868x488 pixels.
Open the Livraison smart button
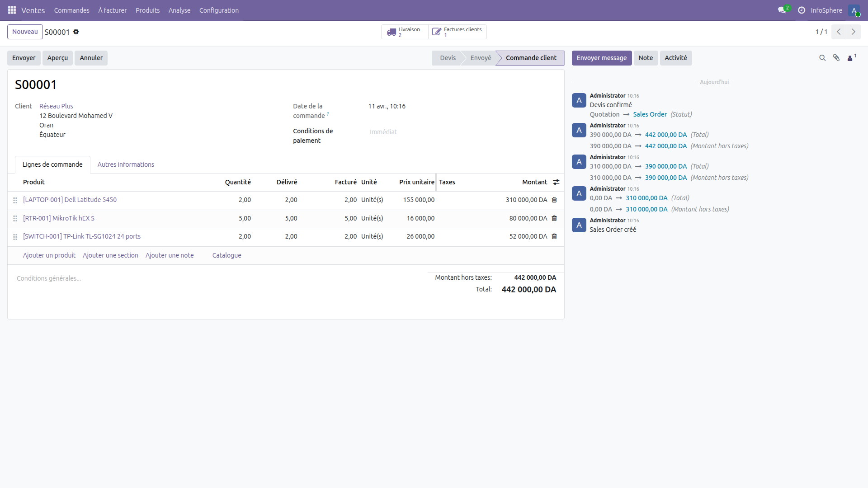pyautogui.click(x=404, y=32)
